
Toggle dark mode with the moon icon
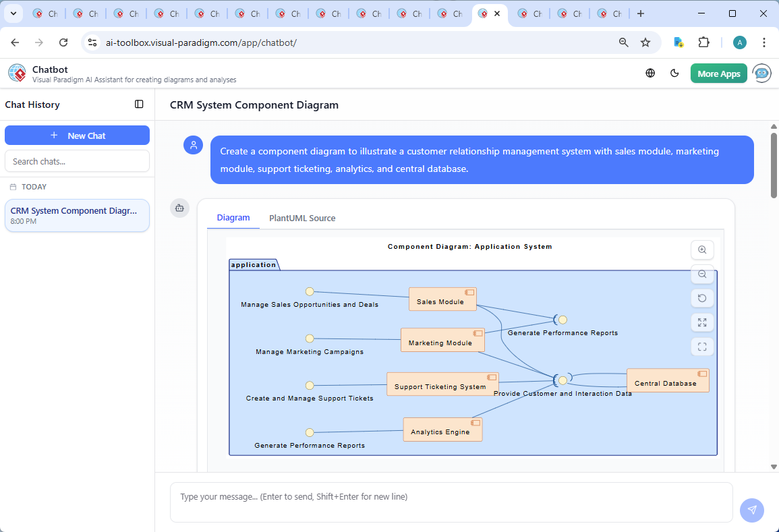click(x=674, y=73)
